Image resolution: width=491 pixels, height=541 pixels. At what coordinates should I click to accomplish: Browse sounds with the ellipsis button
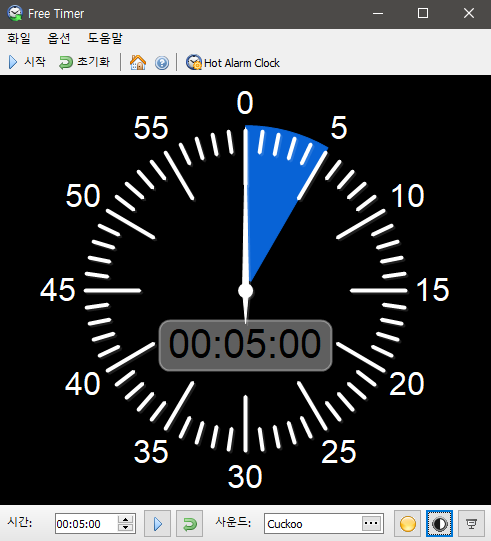371,523
